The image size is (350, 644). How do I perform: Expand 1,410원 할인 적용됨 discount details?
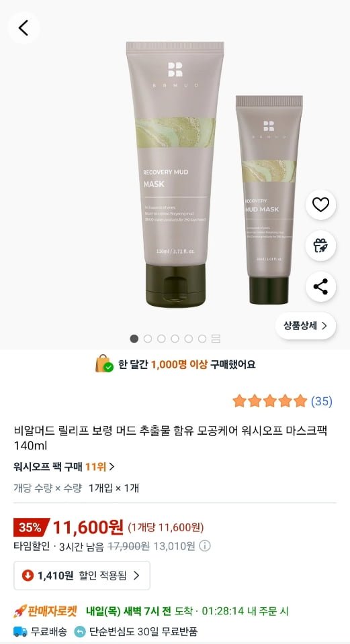pyautogui.click(x=82, y=576)
